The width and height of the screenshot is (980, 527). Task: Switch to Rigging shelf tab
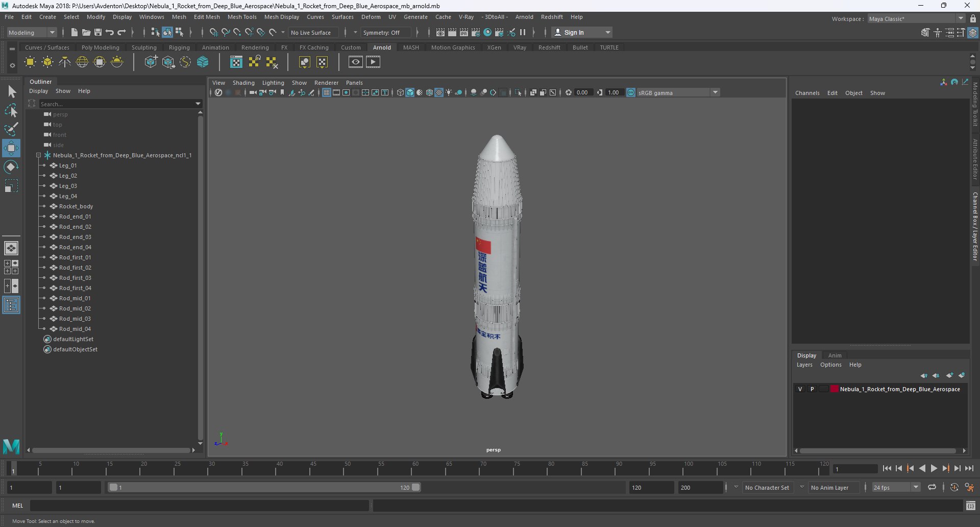179,47
